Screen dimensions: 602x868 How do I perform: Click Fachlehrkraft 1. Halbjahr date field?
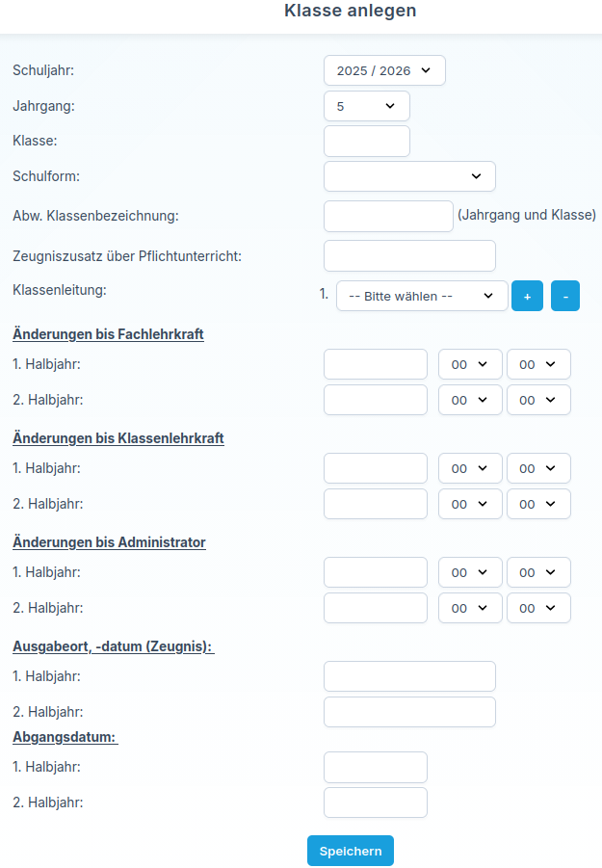[x=376, y=364]
